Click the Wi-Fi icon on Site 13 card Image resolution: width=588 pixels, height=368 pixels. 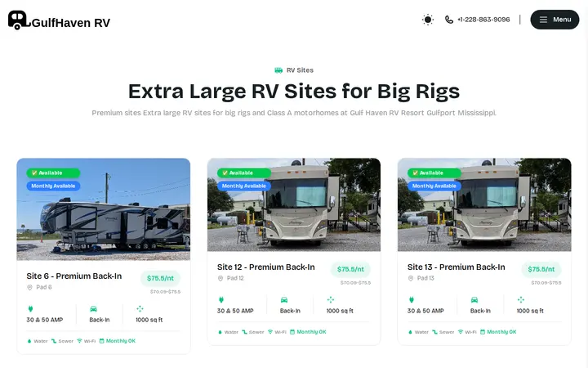click(x=461, y=332)
